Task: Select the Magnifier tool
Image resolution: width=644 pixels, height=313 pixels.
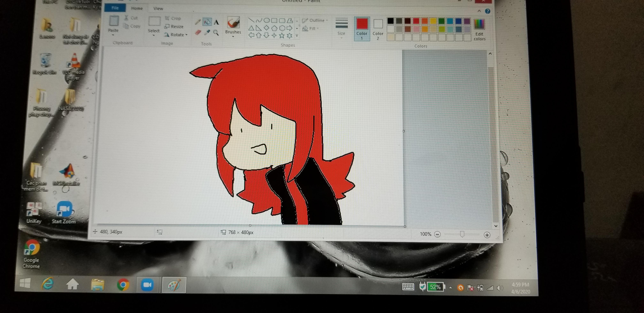Action: (216, 33)
